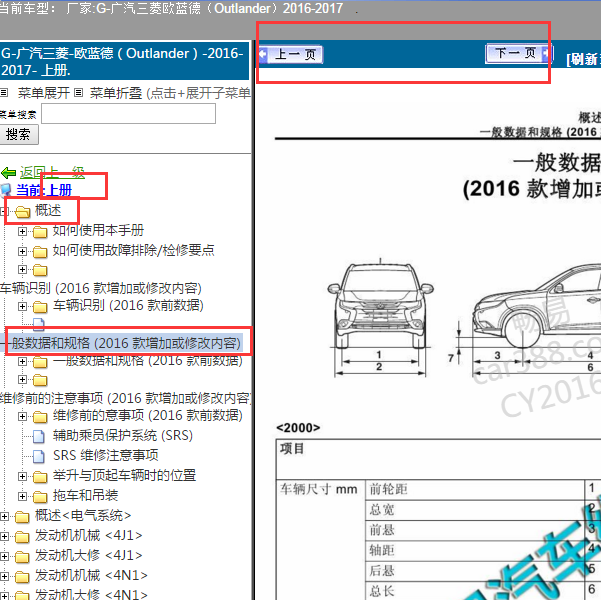The image size is (601, 600).
Task: Click the front view car diagram
Action: point(380,317)
